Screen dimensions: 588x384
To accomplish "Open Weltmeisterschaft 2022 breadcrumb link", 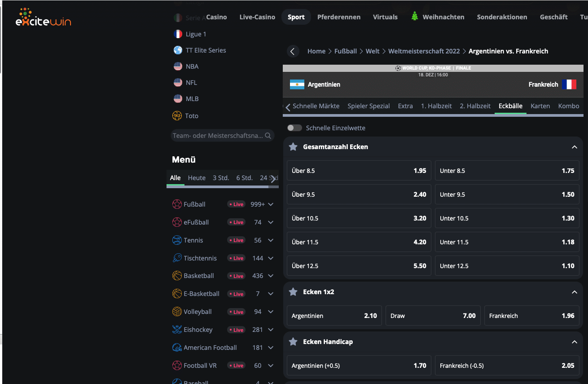I will [424, 51].
